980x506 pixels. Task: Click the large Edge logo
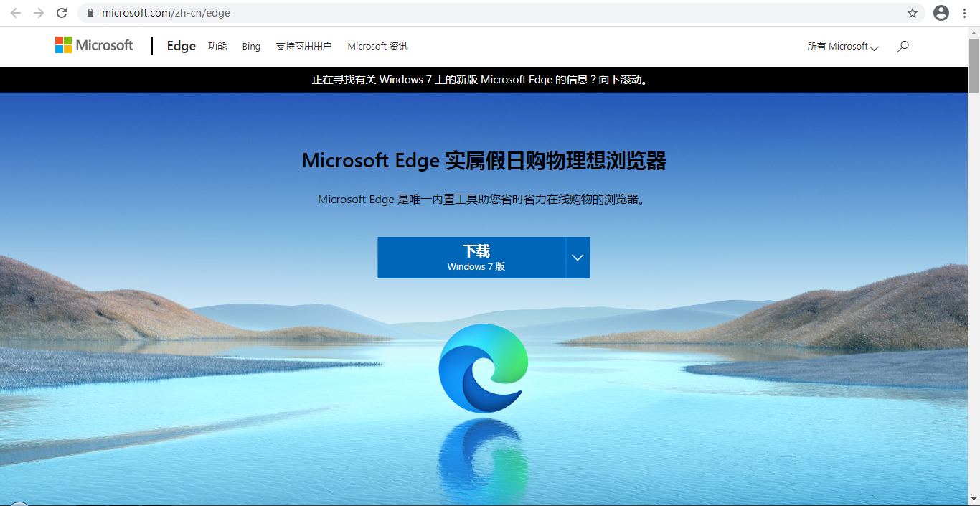[484, 368]
